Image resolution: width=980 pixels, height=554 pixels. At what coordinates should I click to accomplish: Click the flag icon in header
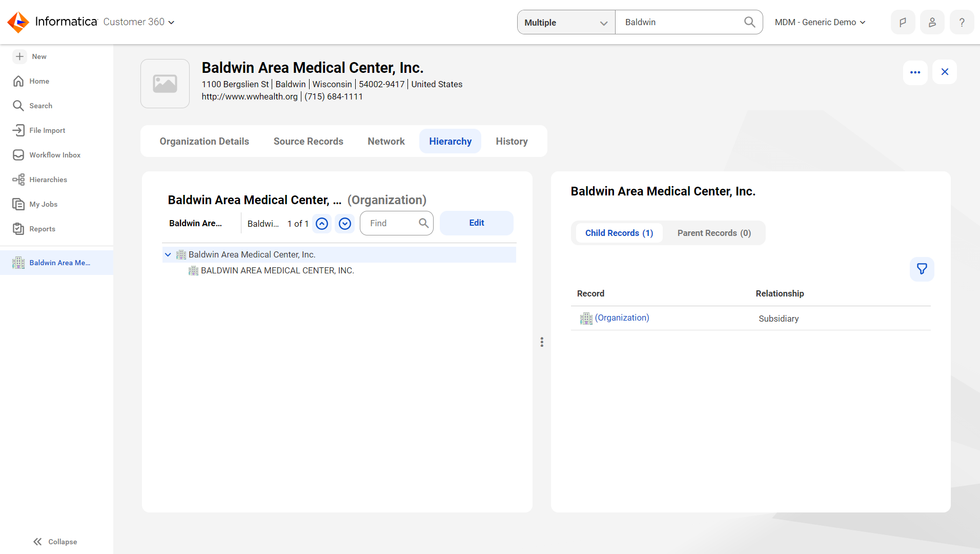click(903, 22)
